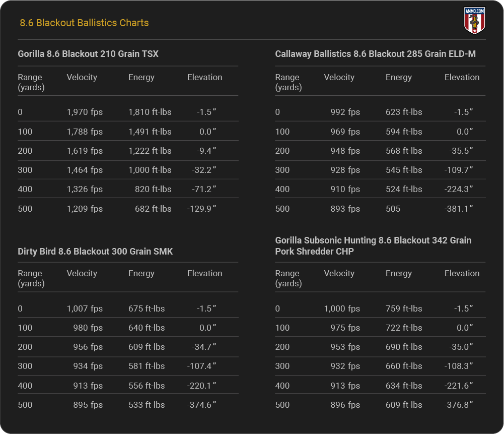Click the '-109.7"' elevation value
The height and width of the screenshot is (434, 504).
point(459,170)
